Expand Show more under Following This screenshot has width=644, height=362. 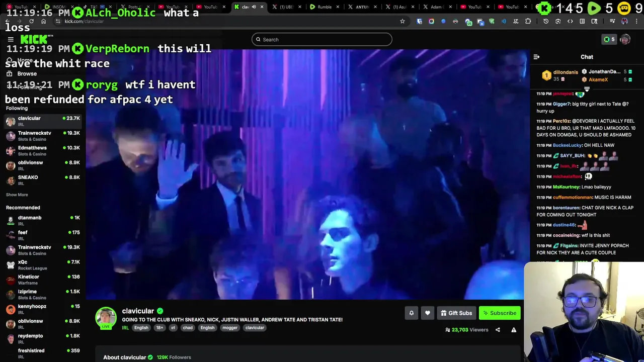tap(17, 195)
